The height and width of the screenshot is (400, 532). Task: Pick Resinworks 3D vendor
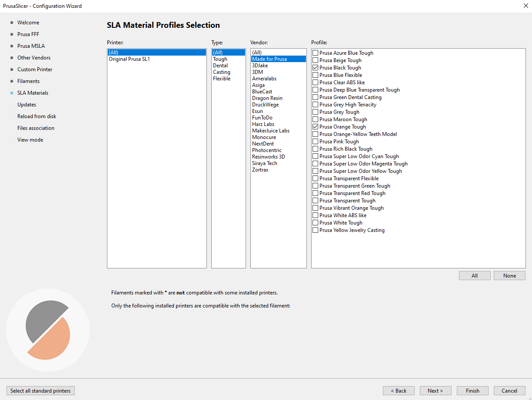point(279,157)
